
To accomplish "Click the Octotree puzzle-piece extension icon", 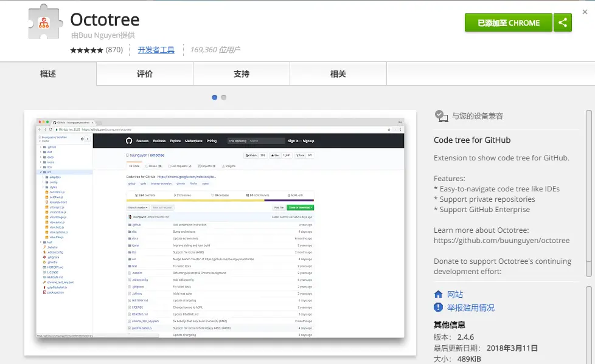I will (x=45, y=22).
